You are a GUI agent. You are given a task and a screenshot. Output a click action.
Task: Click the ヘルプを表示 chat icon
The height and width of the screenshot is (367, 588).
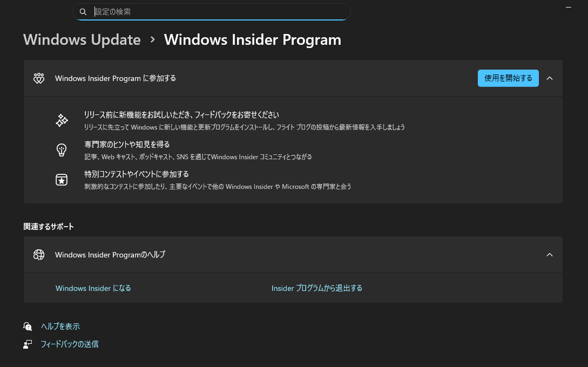[x=28, y=327]
